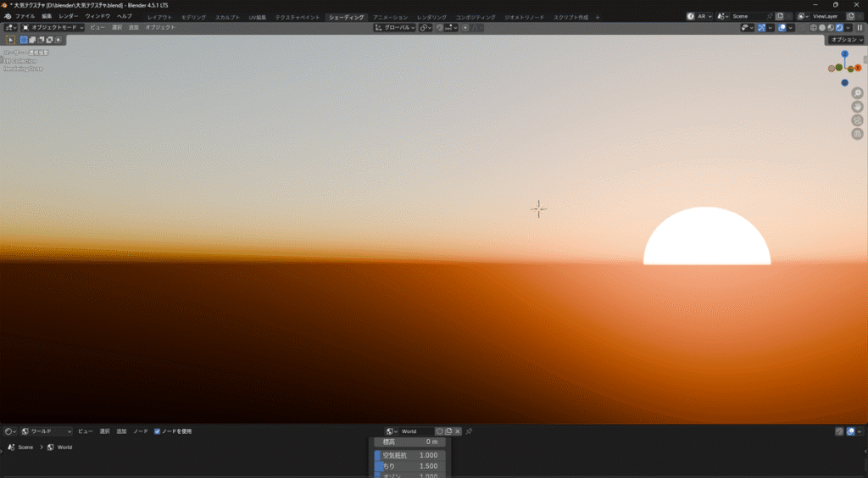Switch to the ジオメトリノード workspace tab
The image size is (868, 478).
(524, 17)
